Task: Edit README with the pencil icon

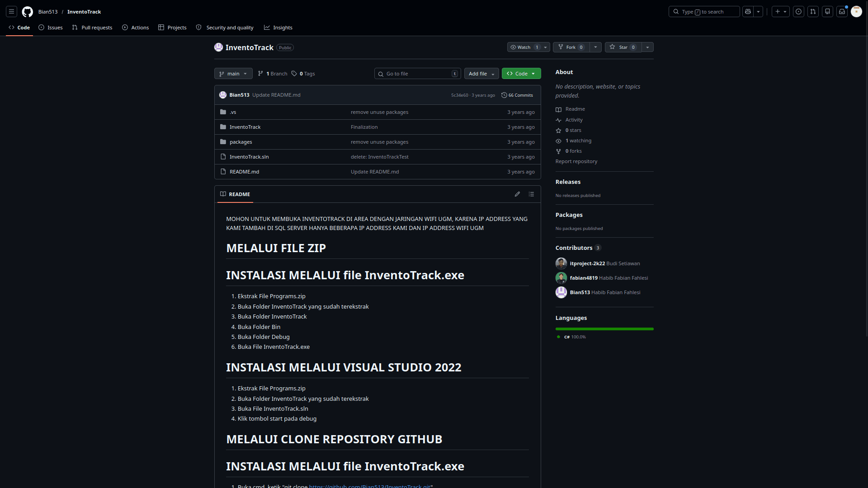Action: 517,194
